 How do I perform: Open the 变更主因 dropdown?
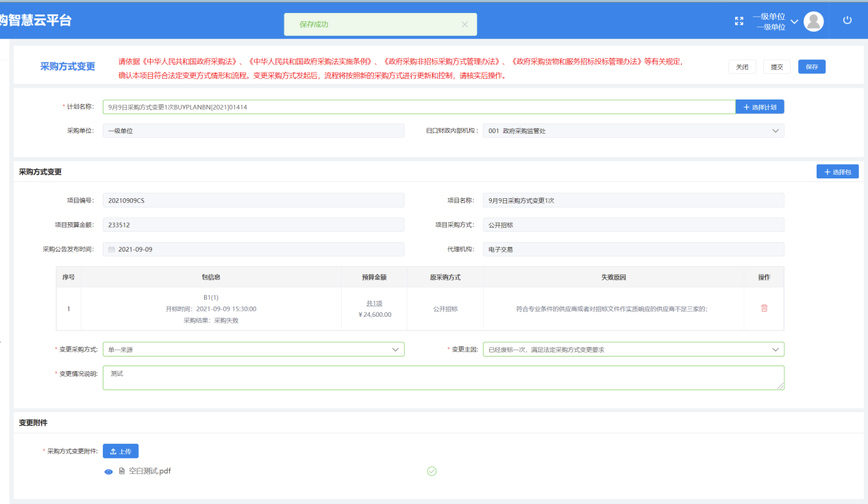(x=634, y=349)
